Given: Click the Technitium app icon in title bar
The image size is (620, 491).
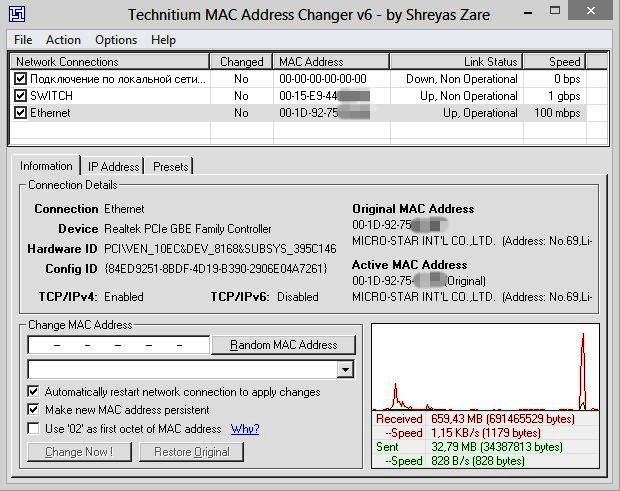Looking at the screenshot, I should (x=17, y=14).
